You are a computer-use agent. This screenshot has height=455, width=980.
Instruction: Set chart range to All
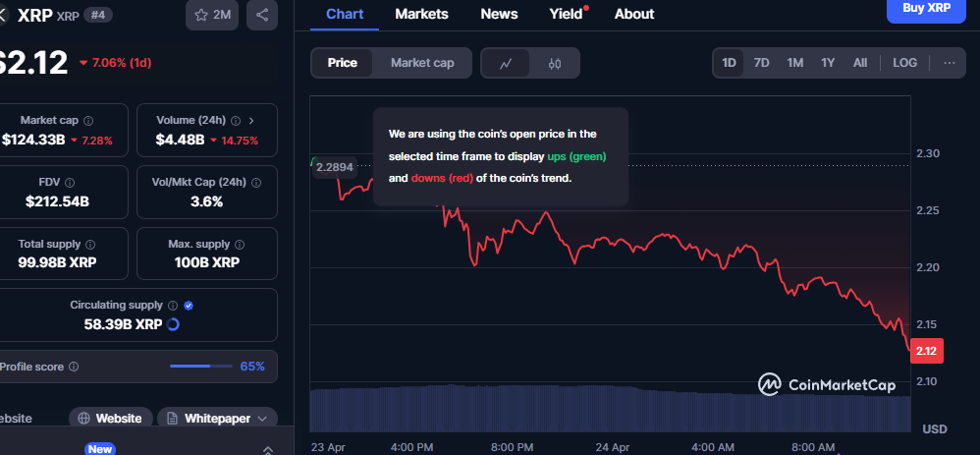click(860, 63)
